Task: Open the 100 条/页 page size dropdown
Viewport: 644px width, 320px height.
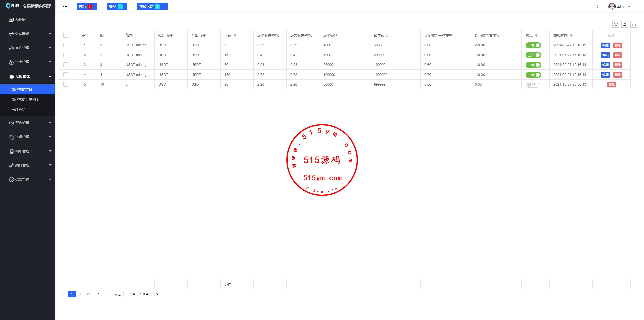Action: pos(149,294)
